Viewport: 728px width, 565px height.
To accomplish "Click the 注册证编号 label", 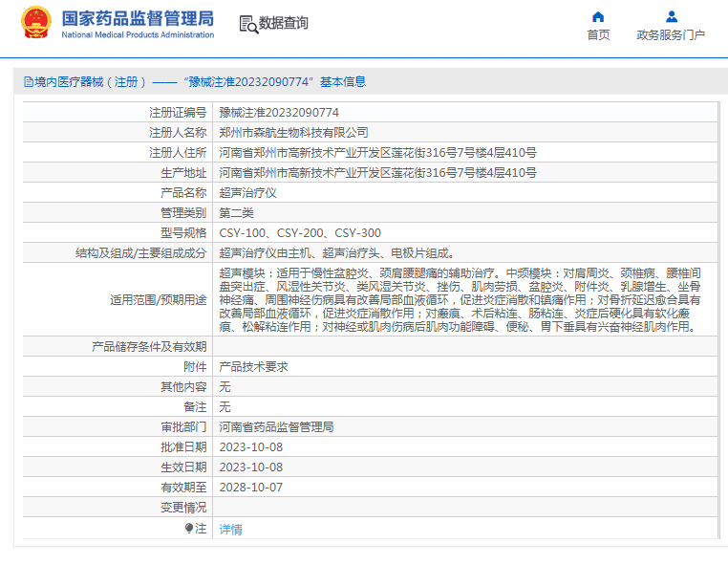I will [178, 113].
